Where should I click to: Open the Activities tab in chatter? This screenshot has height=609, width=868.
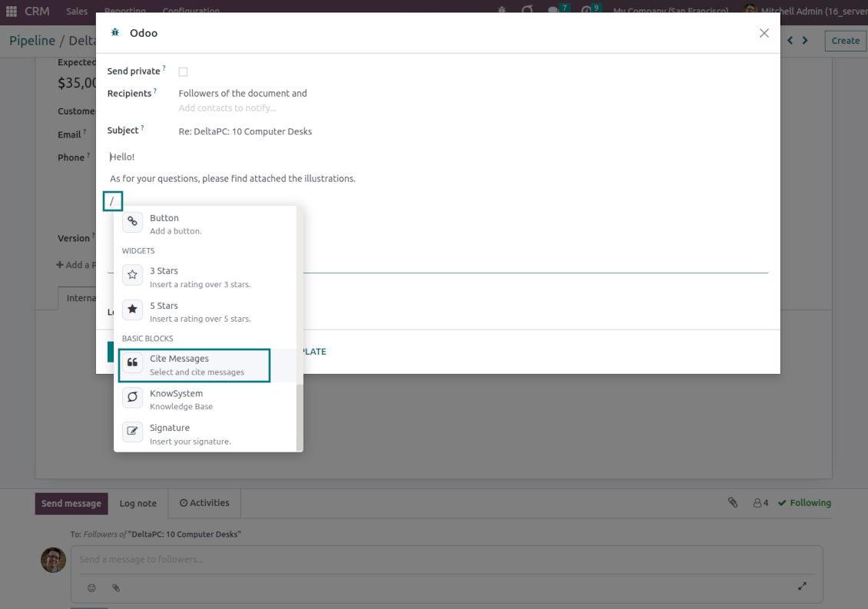[x=204, y=503]
